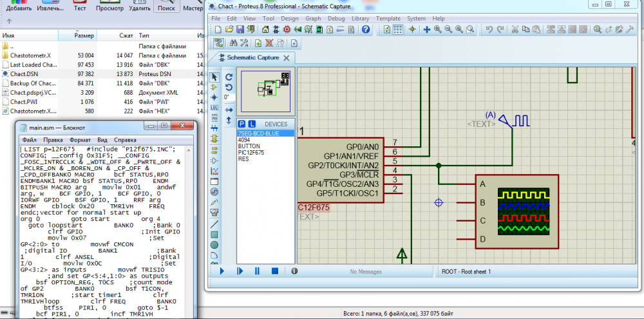This screenshot has height=319, width=644.
Task: Click the Undo arrow icon
Action: [x=489, y=30]
